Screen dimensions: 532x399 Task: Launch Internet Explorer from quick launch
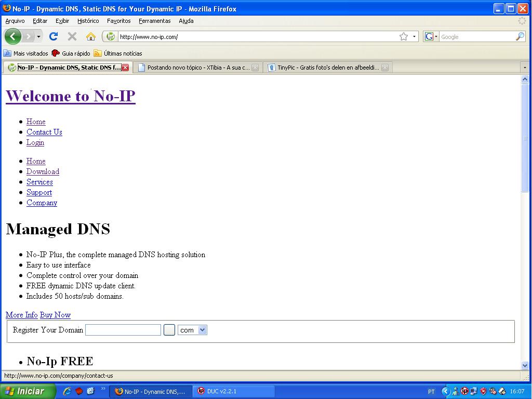pyautogui.click(x=67, y=391)
